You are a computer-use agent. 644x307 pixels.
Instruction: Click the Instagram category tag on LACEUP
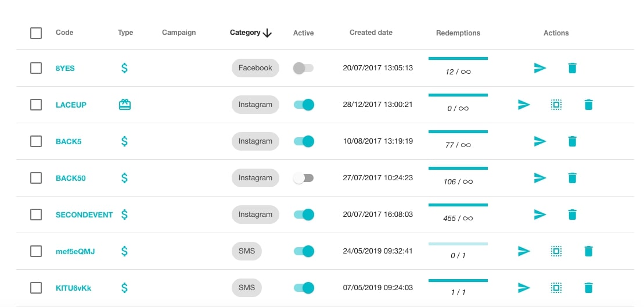pyautogui.click(x=256, y=105)
